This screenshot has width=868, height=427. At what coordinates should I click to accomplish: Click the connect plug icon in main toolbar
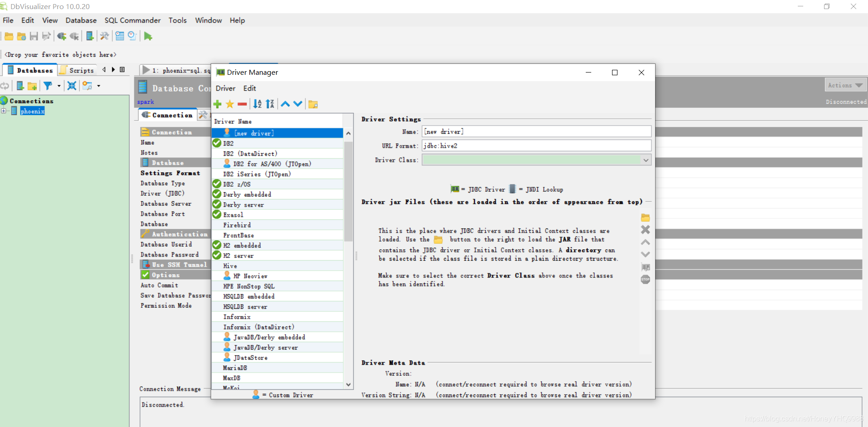(62, 36)
